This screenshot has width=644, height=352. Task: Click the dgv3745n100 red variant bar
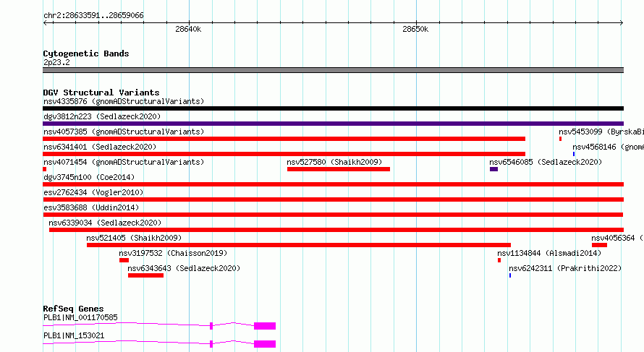point(333,184)
